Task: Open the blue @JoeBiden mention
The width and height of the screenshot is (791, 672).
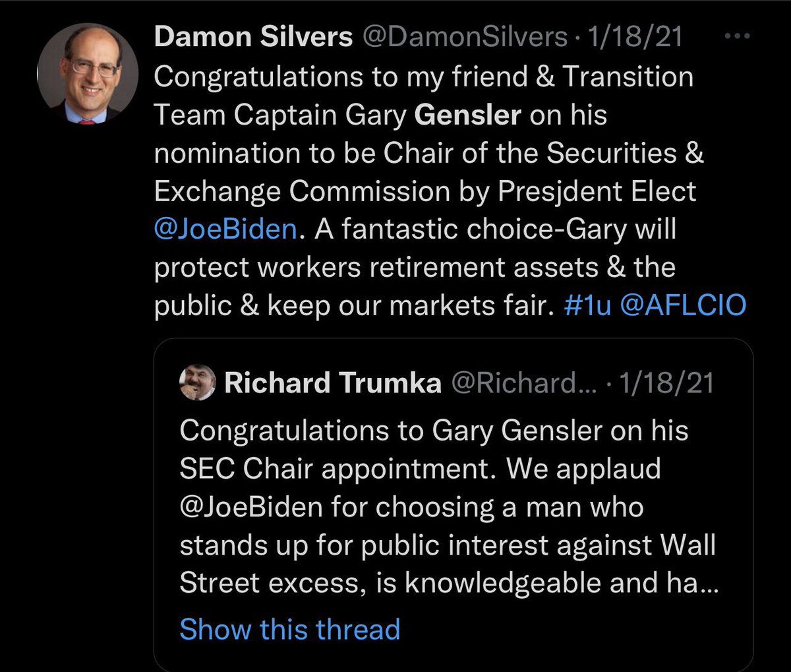Action: [225, 229]
